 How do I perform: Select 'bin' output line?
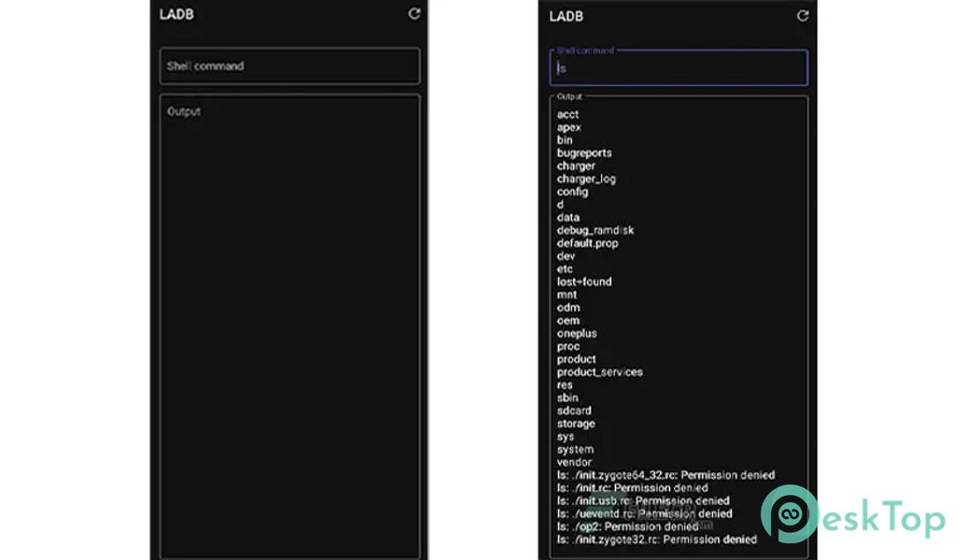(565, 140)
